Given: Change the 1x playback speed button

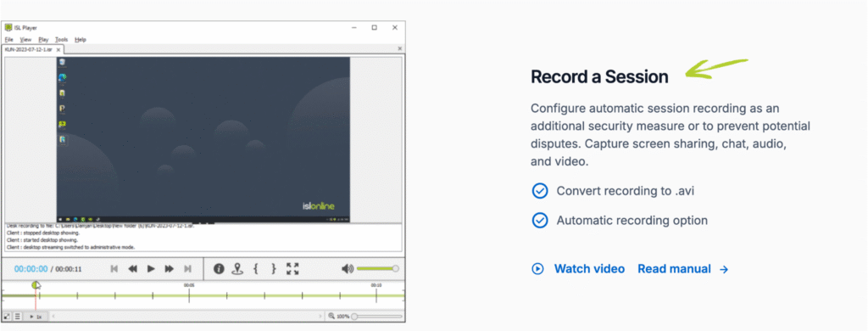Looking at the screenshot, I should [x=36, y=316].
